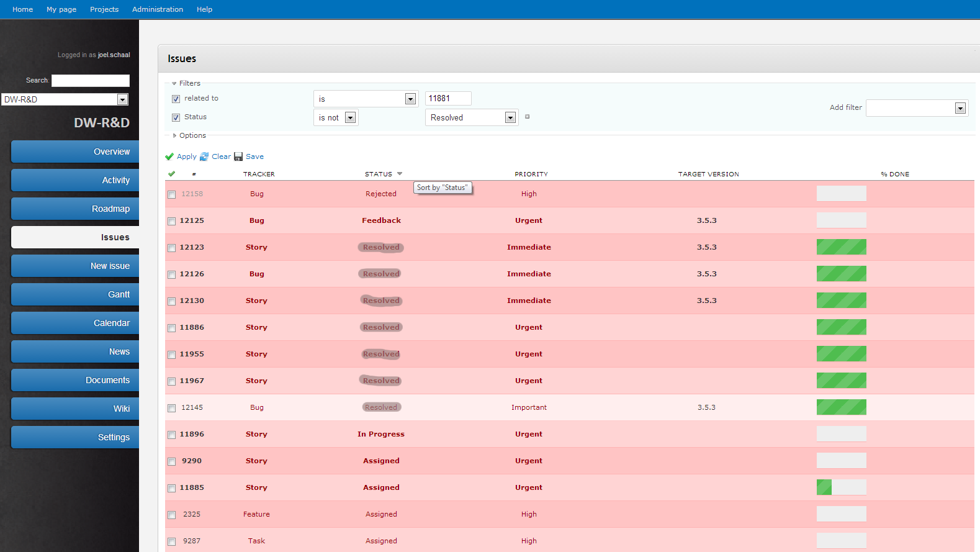980x552 pixels.
Task: Collapse the Filters section
Action: pos(186,83)
